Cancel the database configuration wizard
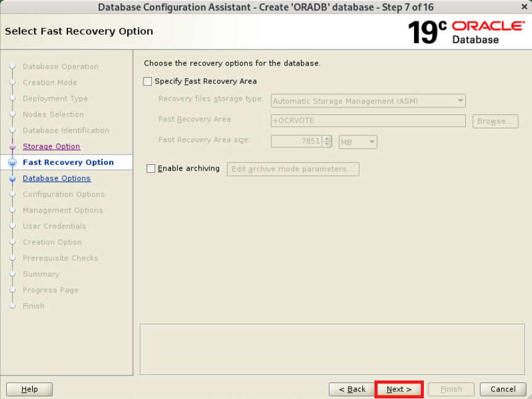The width and height of the screenshot is (532, 399). pyautogui.click(x=503, y=389)
